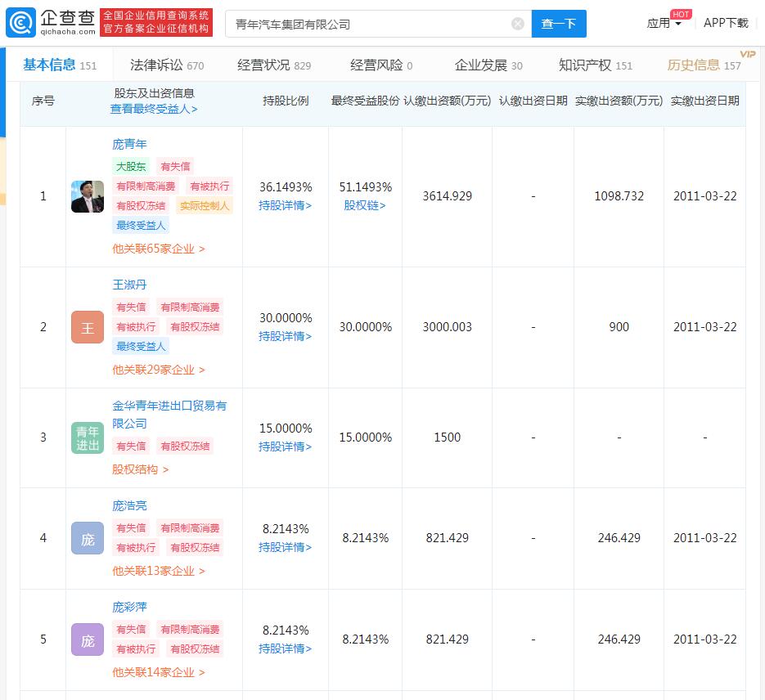Select the 3614.929 subscribed capital cell
The width and height of the screenshot is (765, 700).
pos(447,196)
